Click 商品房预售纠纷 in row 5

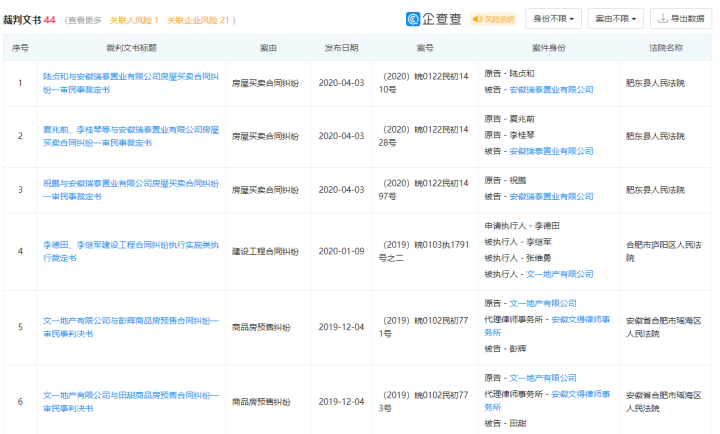261,327
